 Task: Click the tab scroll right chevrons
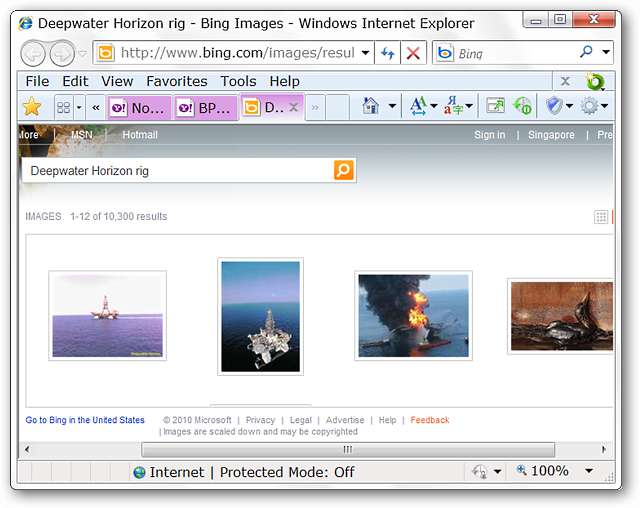[315, 108]
